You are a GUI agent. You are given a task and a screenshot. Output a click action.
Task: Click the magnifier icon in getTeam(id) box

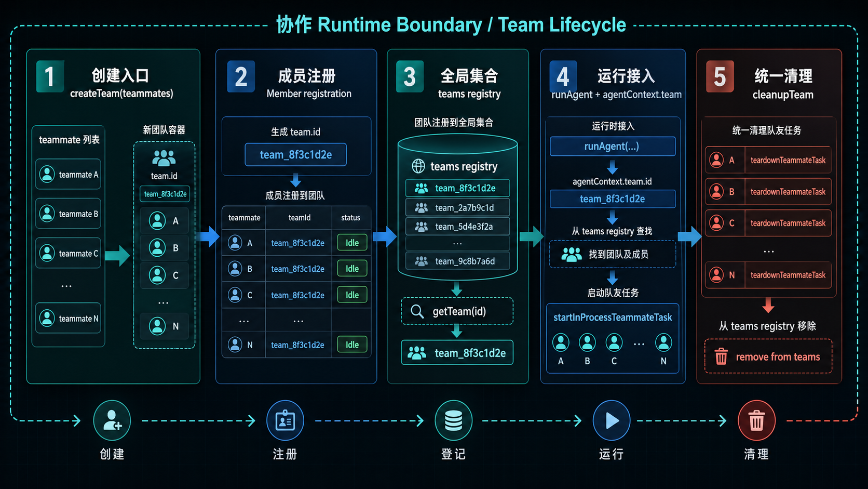[x=417, y=311]
